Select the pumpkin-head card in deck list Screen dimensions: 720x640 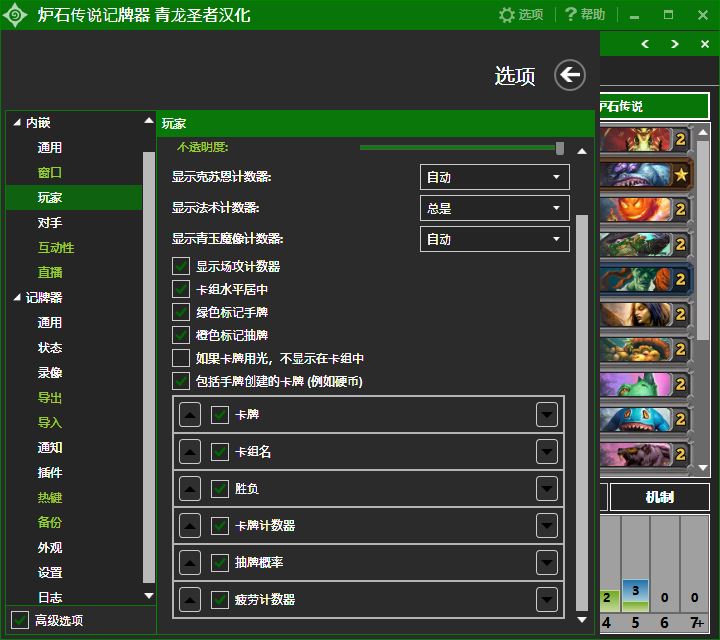click(645, 209)
